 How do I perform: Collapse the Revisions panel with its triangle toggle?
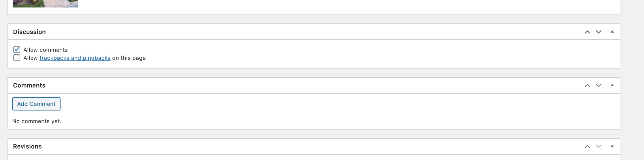click(612, 146)
